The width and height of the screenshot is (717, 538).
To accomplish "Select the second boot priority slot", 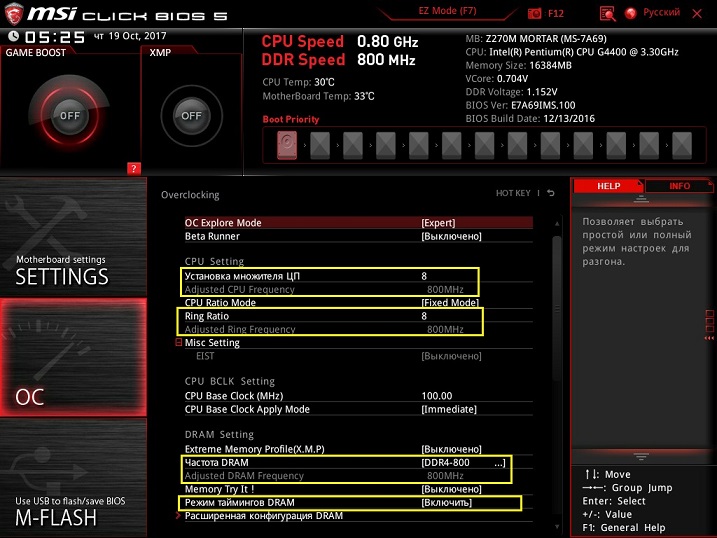I will click(320, 145).
